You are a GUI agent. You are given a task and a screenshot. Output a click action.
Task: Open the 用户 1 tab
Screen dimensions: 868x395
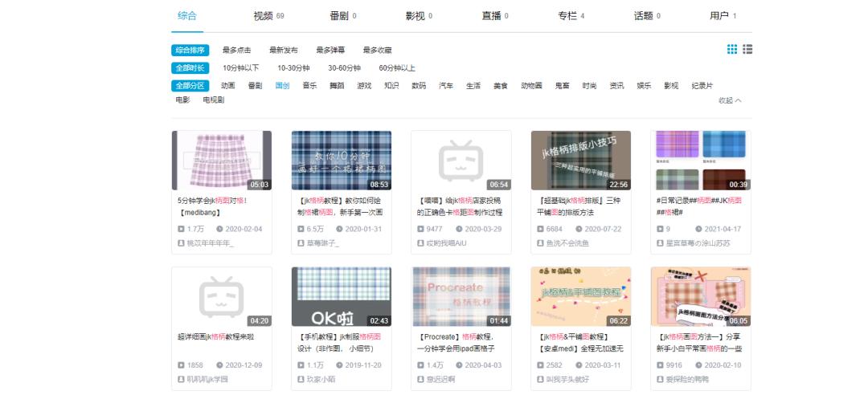point(723,16)
